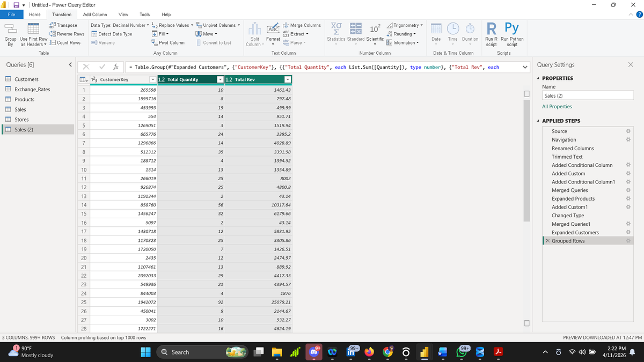Click Run R script icon
644x362 pixels.
(491, 28)
